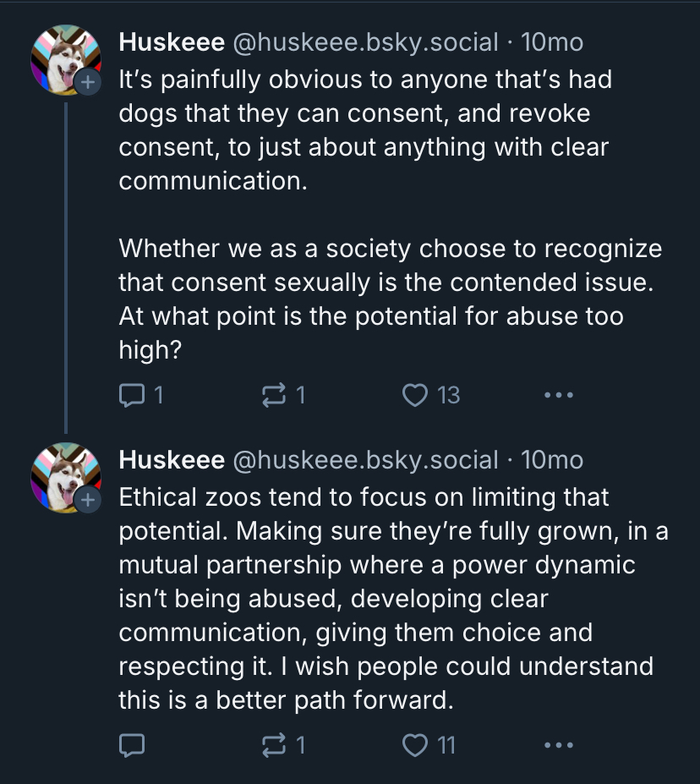
Task: Like the post showing 13 likes
Action: 415,394
